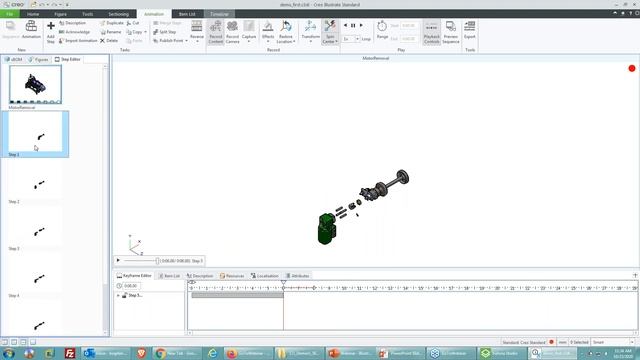Click the timeline playhead marker
The width and height of the screenshot is (640, 360).
click(283, 282)
